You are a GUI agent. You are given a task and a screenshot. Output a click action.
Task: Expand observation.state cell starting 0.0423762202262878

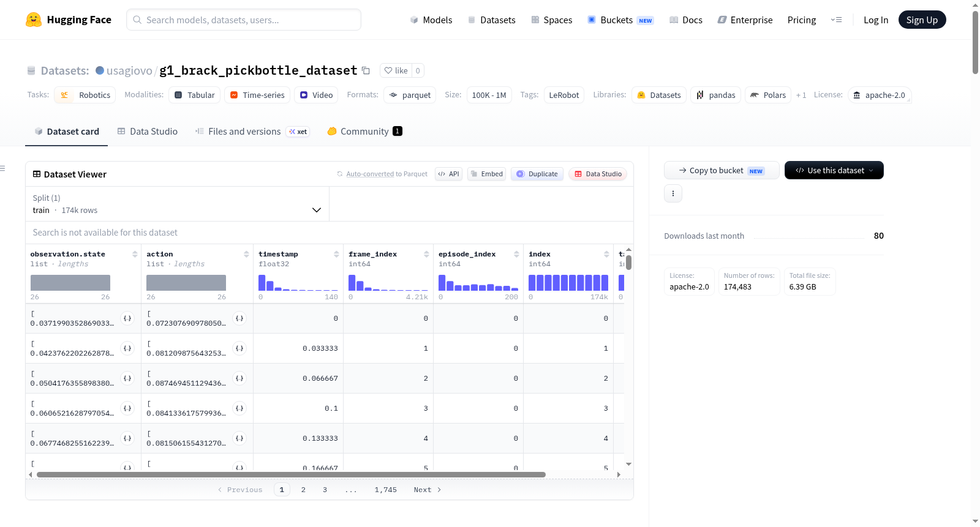coord(127,348)
